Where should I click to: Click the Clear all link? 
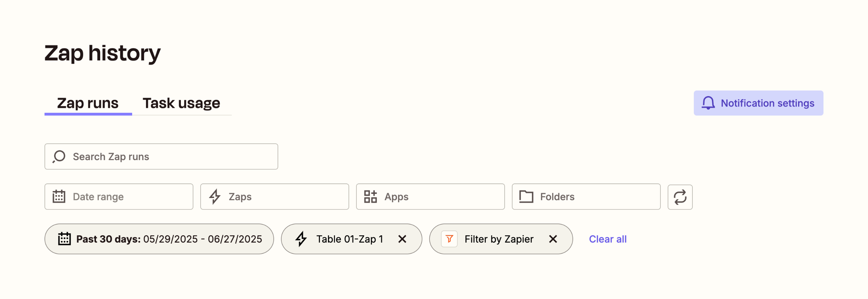[x=607, y=239]
